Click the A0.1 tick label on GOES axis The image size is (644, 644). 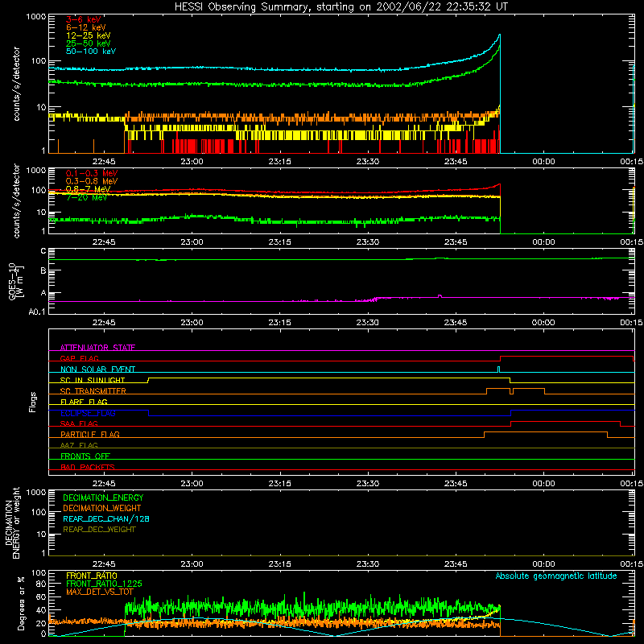tap(37, 312)
